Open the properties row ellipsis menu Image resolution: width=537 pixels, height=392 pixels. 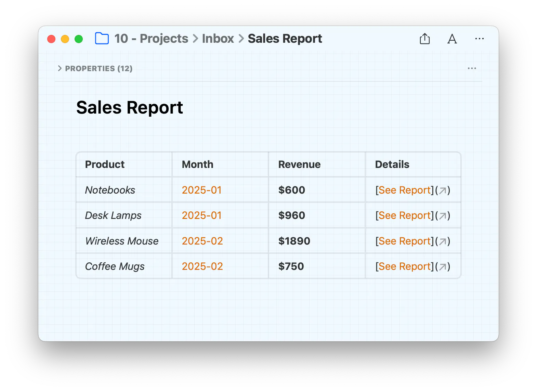pos(472,68)
